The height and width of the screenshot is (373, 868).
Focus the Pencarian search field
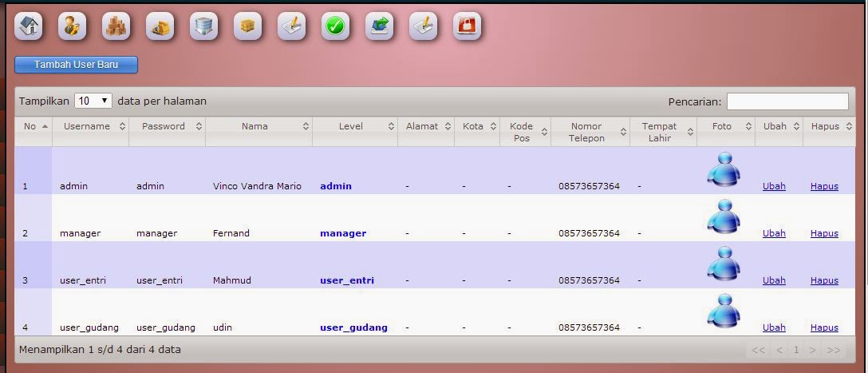click(787, 101)
